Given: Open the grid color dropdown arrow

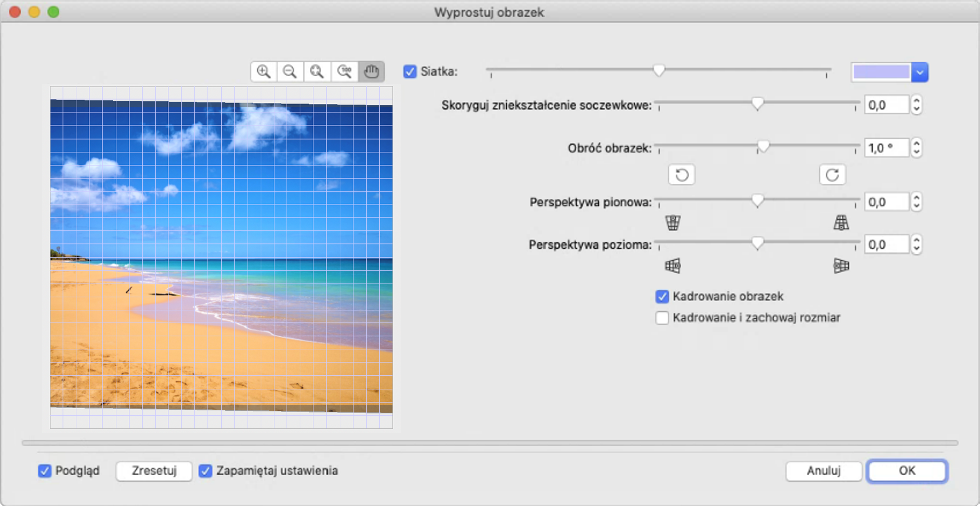Looking at the screenshot, I should (x=919, y=72).
